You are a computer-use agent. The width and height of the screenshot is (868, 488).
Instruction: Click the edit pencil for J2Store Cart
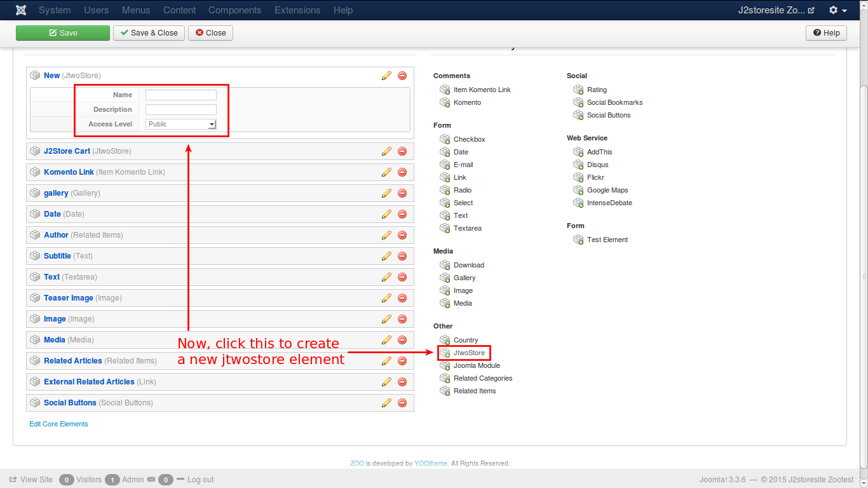pyautogui.click(x=386, y=151)
